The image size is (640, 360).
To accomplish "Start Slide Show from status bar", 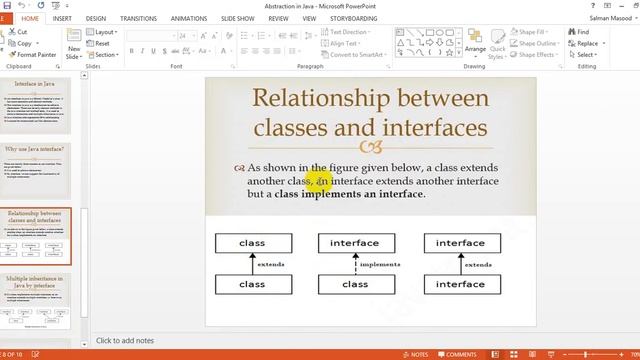I will (x=551, y=354).
